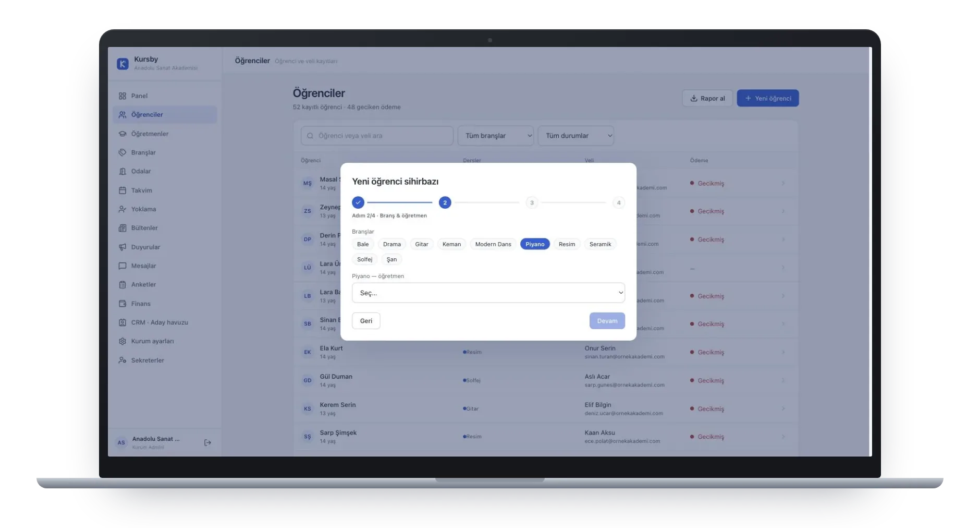Click the Odalar door icon
The width and height of the screenshot is (980, 528).
click(x=123, y=172)
